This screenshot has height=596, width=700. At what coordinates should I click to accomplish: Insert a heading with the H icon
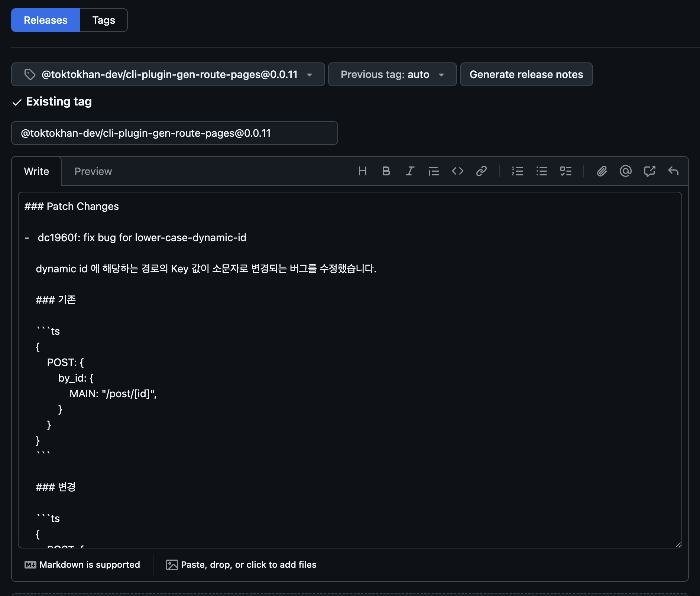[x=363, y=171]
